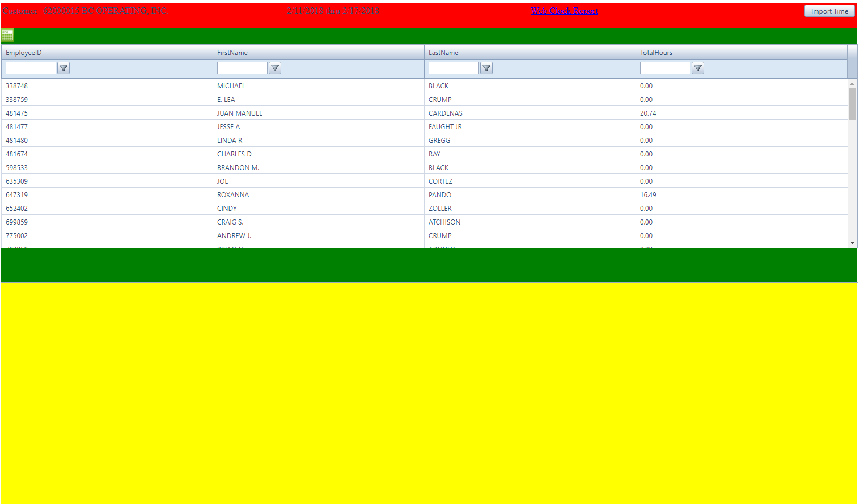Click the 0.00 hours in LINDA R's row
Image resolution: width=860 pixels, height=504 pixels.
tap(646, 141)
